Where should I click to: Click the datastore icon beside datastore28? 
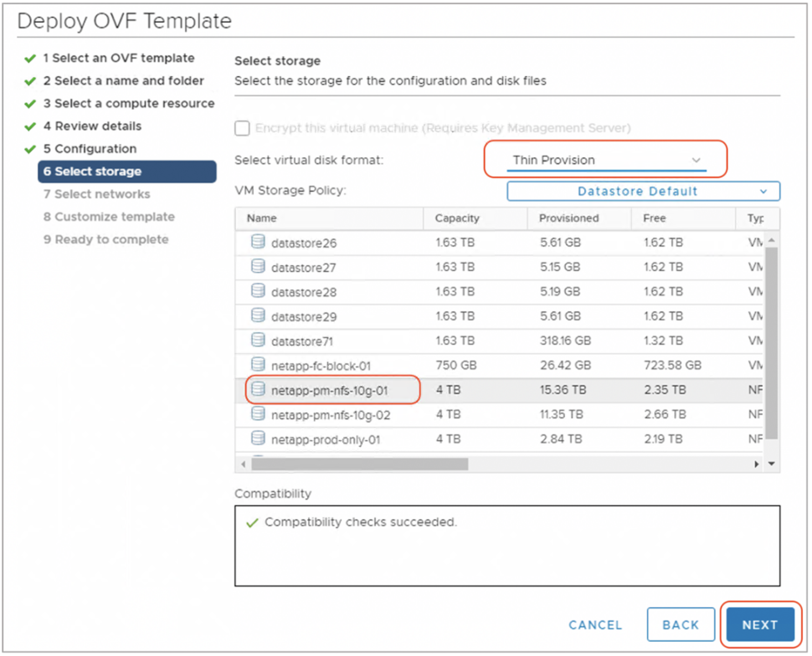(258, 292)
